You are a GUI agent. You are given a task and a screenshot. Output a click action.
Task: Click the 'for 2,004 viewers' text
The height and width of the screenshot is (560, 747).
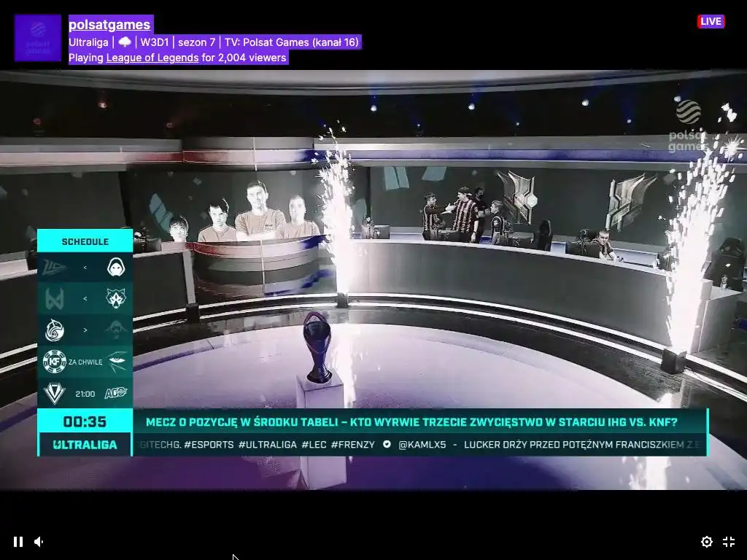(x=244, y=58)
